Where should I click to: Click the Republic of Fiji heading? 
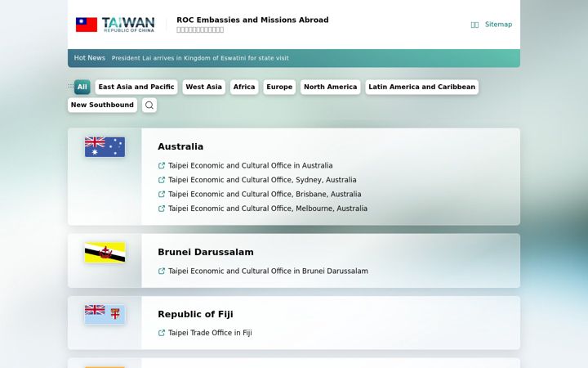coord(195,314)
